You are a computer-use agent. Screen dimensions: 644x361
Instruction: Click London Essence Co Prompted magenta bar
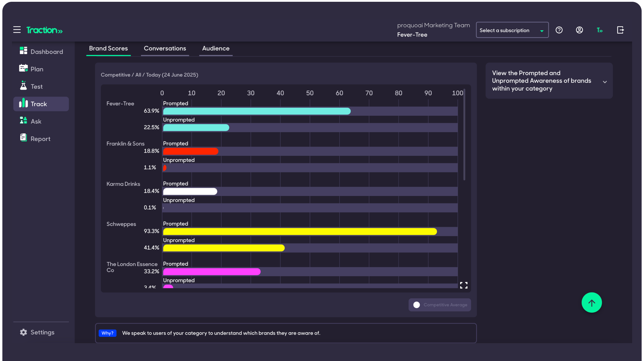tap(211, 272)
